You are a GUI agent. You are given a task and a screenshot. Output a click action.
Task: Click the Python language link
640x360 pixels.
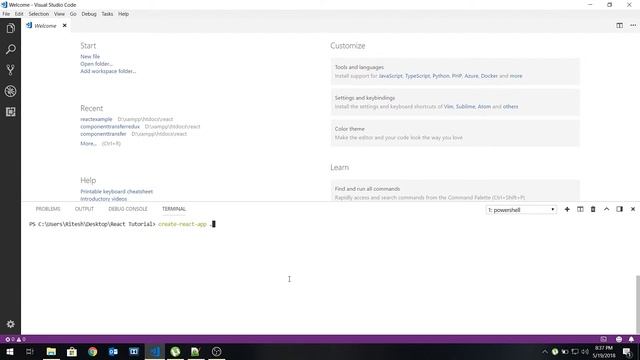point(440,76)
